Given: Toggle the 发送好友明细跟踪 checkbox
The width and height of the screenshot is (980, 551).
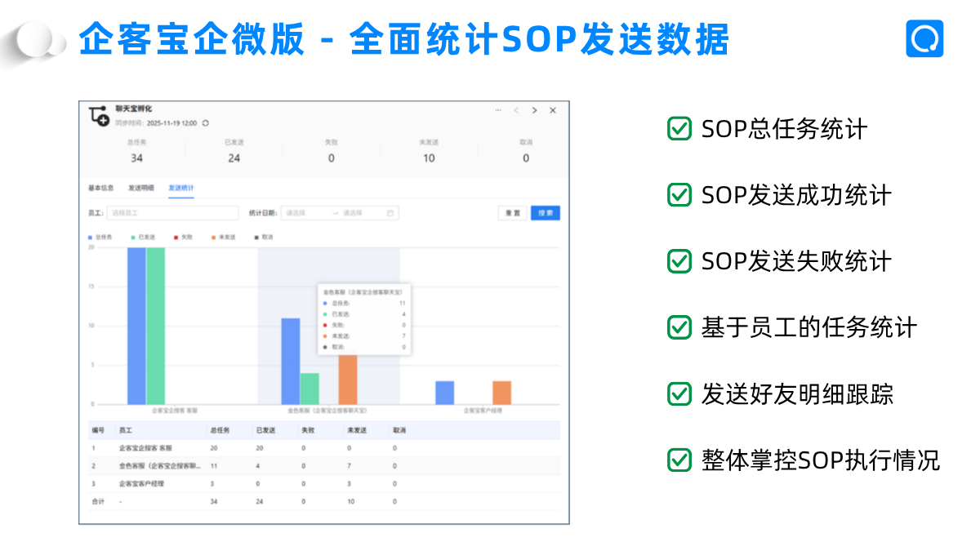Looking at the screenshot, I should point(679,393).
